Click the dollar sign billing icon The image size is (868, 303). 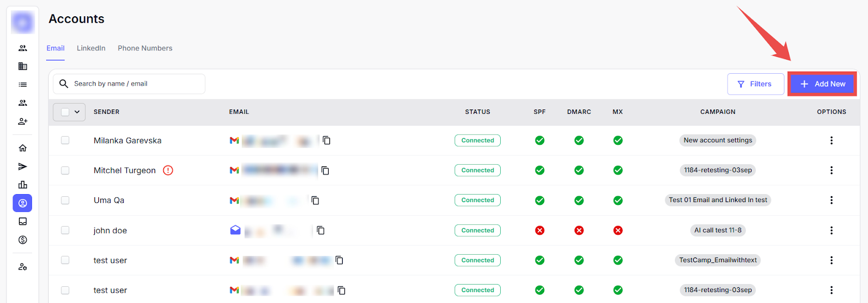tap(23, 240)
